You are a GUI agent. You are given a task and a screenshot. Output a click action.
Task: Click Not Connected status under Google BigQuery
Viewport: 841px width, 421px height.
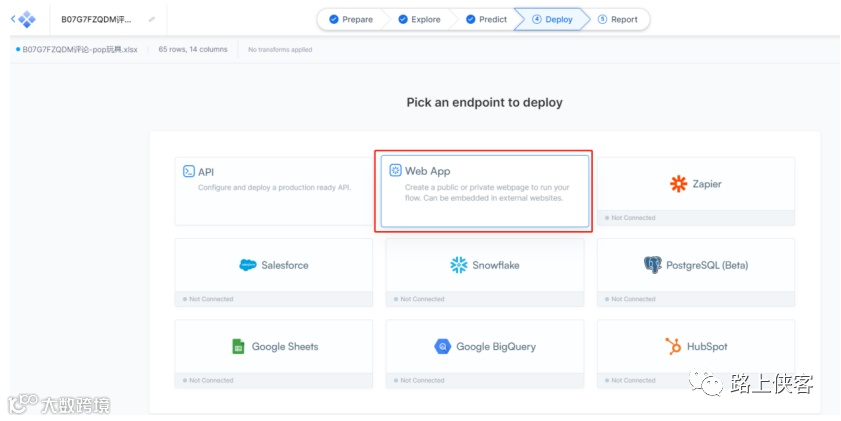(419, 380)
